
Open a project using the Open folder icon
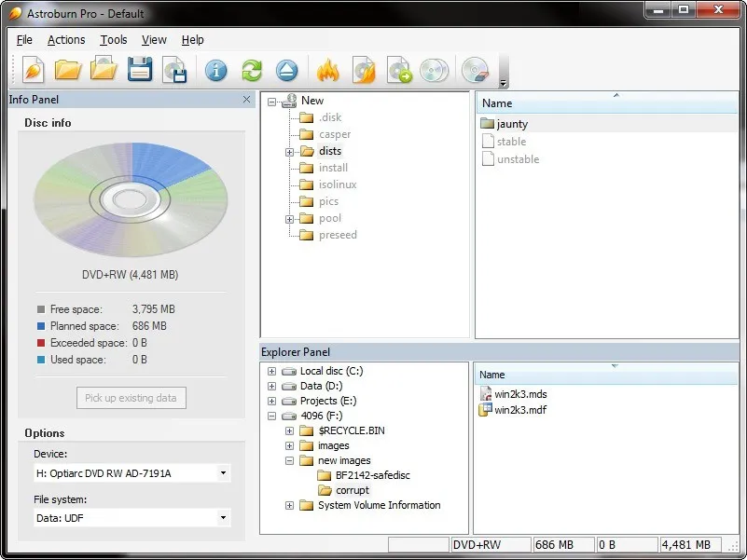point(66,70)
